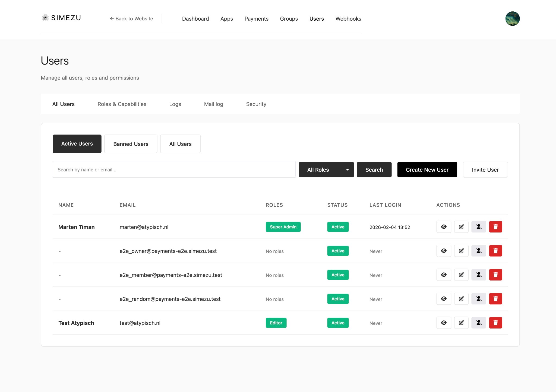Ban the e2e_owner user with crossed-person icon
Image resolution: width=556 pixels, height=392 pixels.
click(x=479, y=251)
